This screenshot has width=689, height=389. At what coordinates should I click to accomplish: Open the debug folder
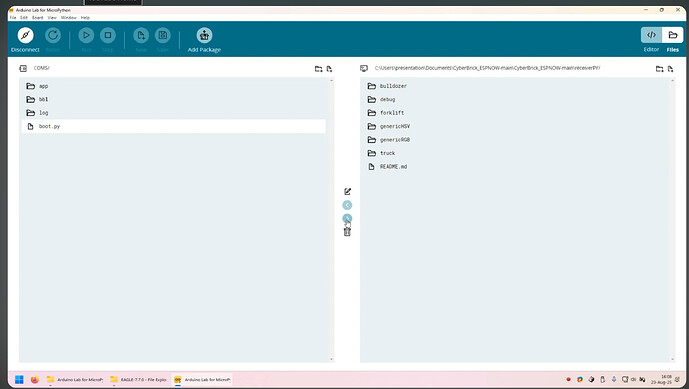[x=515, y=99]
